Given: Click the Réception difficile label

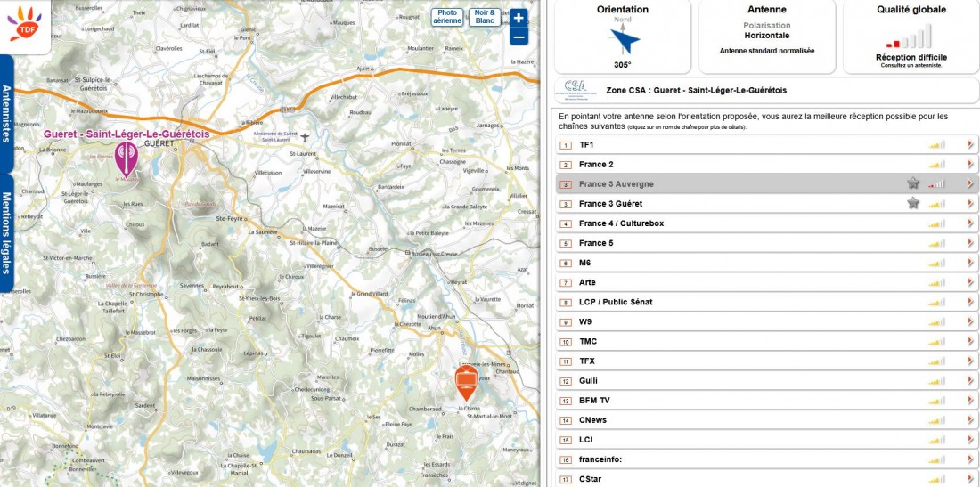Looking at the screenshot, I should (x=911, y=58).
